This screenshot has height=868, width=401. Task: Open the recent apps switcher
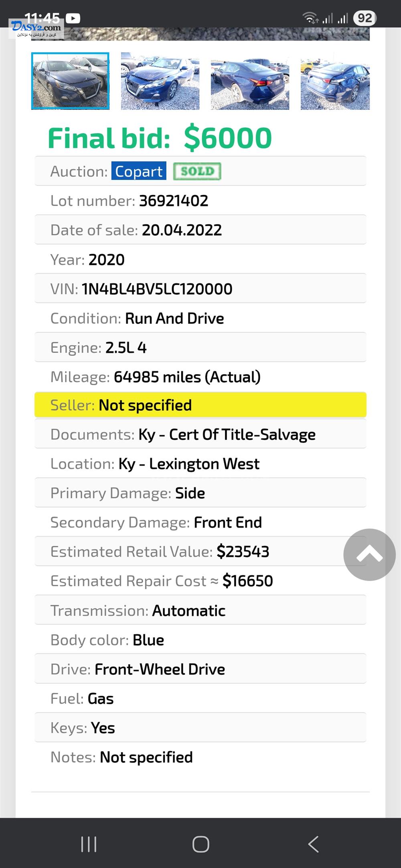[89, 844]
